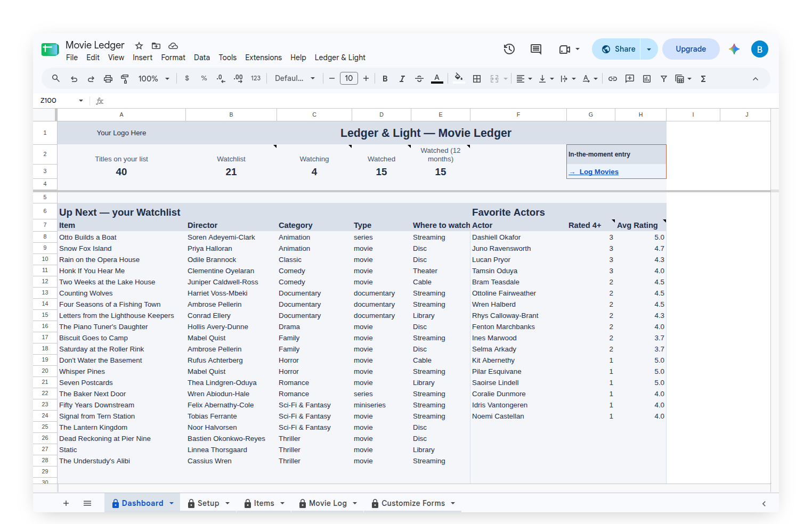Switch to the Items sheet tab
Screen dimensions: 812x524
pyautogui.click(x=264, y=503)
